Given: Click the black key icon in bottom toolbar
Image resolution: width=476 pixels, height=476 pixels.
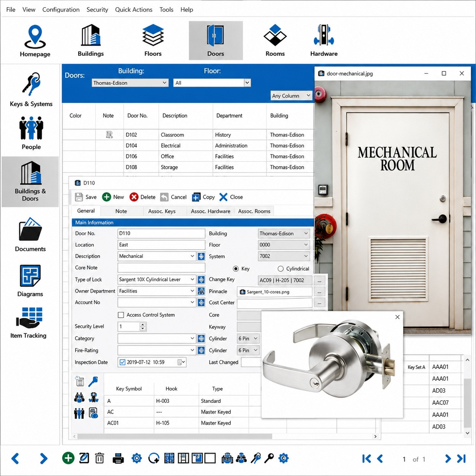Looking at the screenshot, I should pos(269,458).
